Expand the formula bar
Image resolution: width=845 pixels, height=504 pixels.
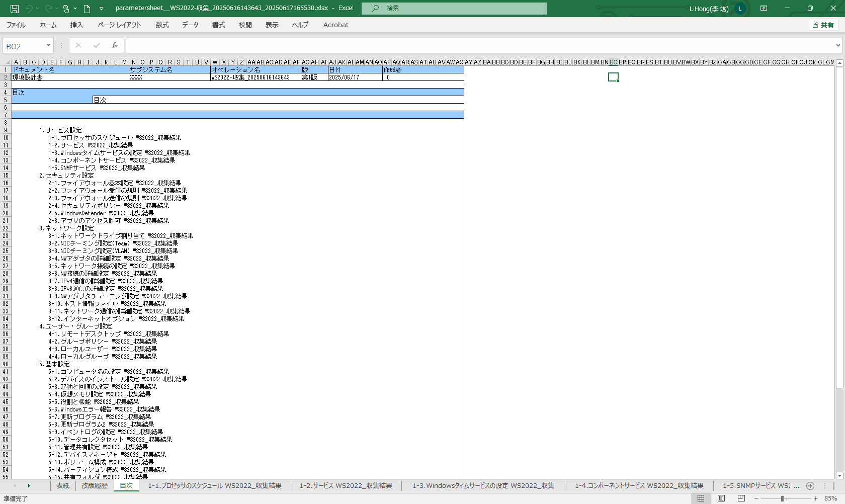coord(838,46)
